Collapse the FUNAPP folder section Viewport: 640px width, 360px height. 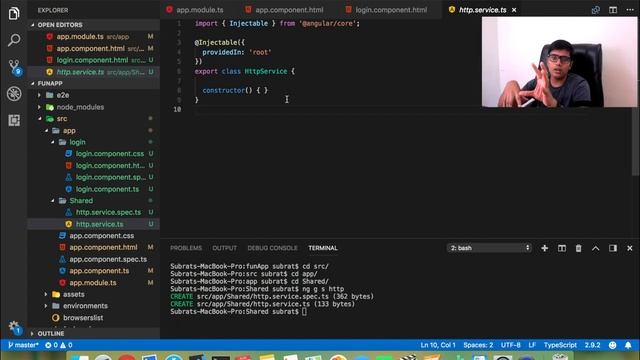(x=93, y=83)
